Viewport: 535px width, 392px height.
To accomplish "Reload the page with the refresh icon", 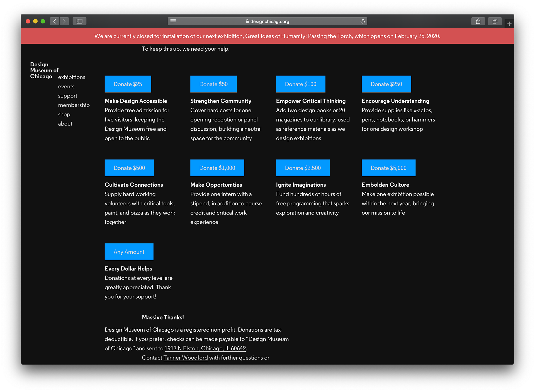I will [363, 21].
